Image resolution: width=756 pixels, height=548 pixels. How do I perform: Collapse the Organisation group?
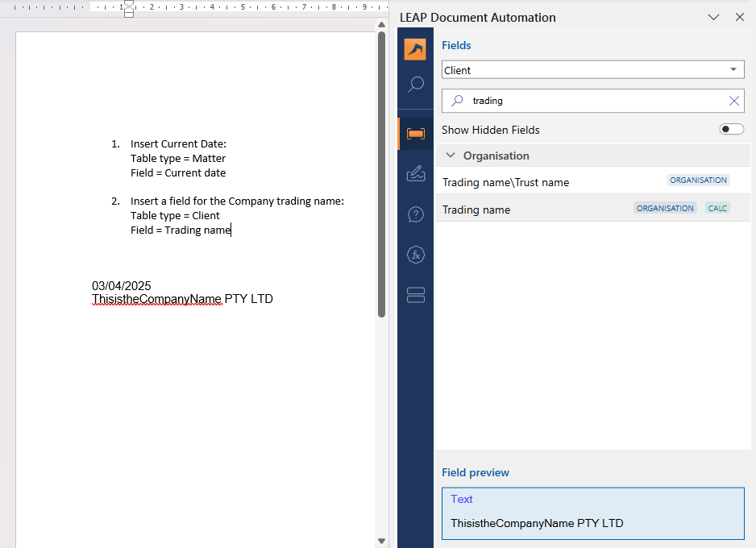[x=451, y=156]
